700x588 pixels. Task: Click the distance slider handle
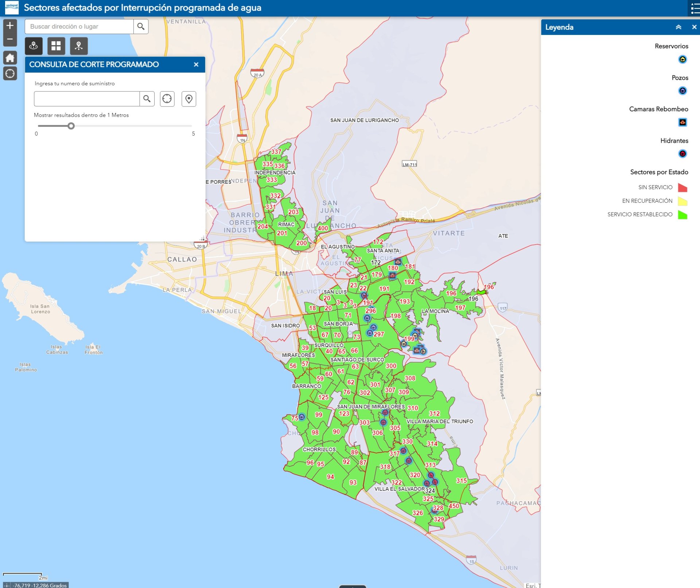71,126
